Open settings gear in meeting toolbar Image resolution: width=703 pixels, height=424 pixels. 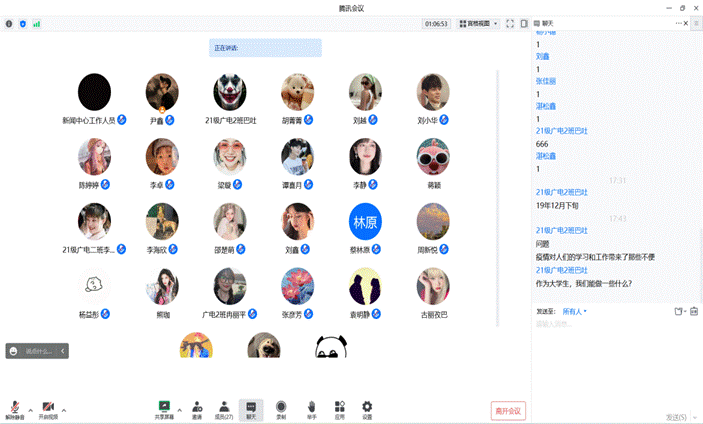click(367, 410)
